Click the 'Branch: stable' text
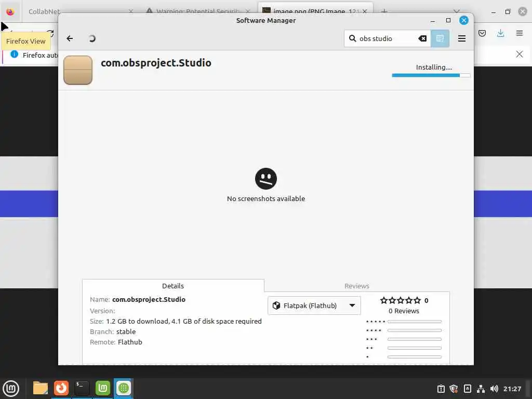 tap(113, 332)
